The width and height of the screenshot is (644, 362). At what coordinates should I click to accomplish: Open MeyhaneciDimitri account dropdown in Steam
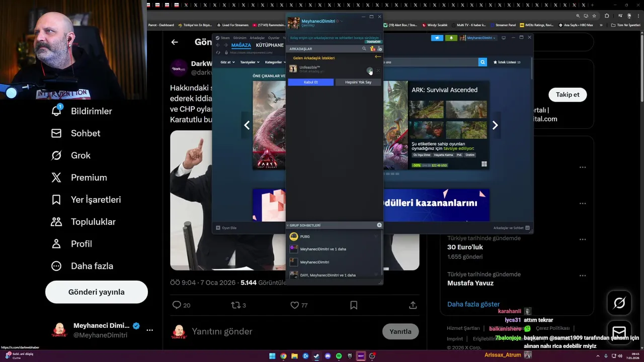[478, 38]
